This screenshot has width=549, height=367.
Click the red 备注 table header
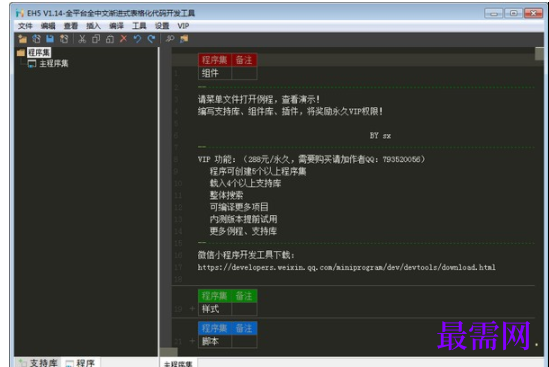point(244,60)
